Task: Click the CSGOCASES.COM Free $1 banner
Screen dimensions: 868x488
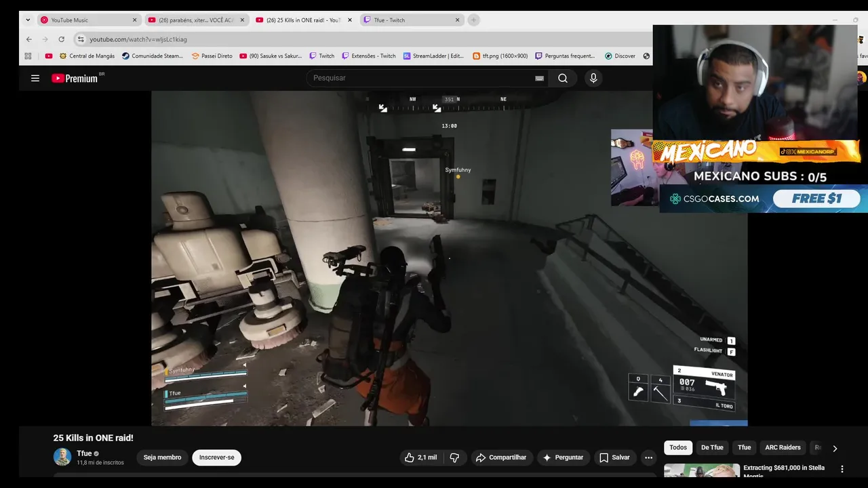Action: (764, 199)
